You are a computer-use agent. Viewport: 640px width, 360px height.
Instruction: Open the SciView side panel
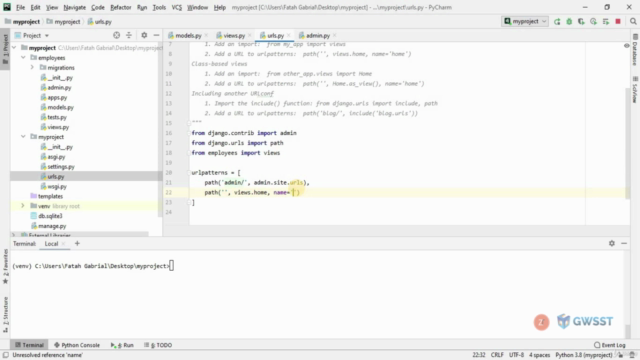click(635, 90)
